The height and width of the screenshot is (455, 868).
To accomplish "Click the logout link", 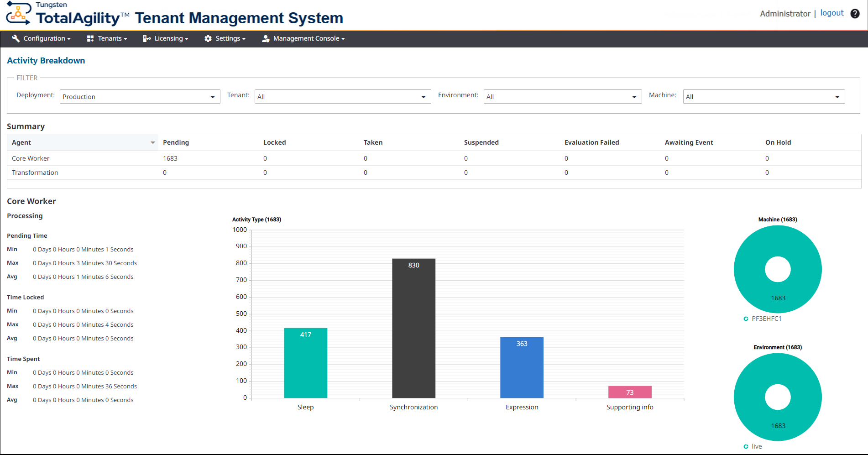I will click(831, 12).
